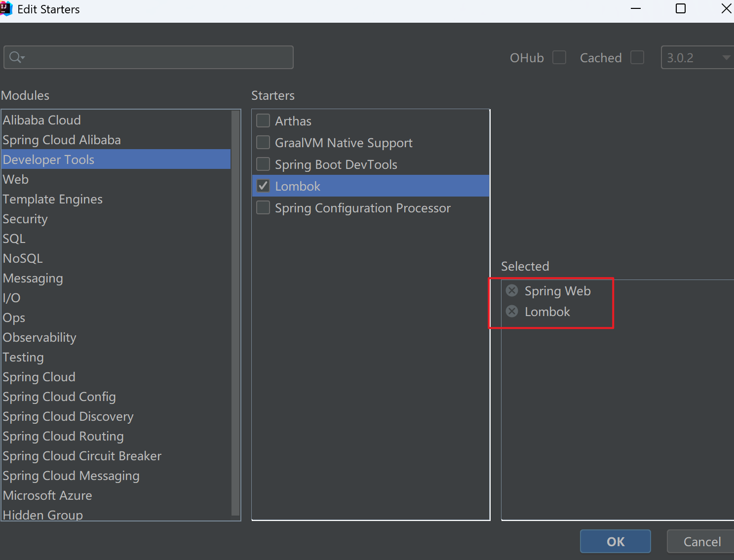Select Spring Cloud Config module
The image size is (734, 560).
pos(116,397)
